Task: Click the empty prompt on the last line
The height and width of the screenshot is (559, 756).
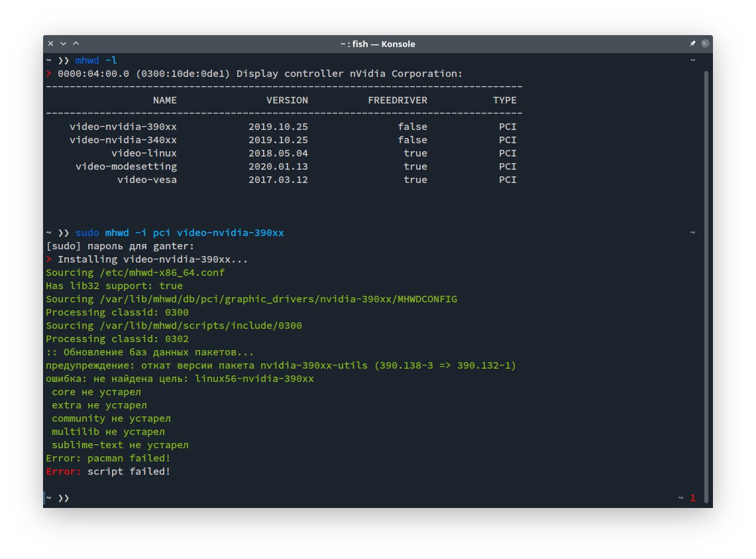Action: [58, 498]
